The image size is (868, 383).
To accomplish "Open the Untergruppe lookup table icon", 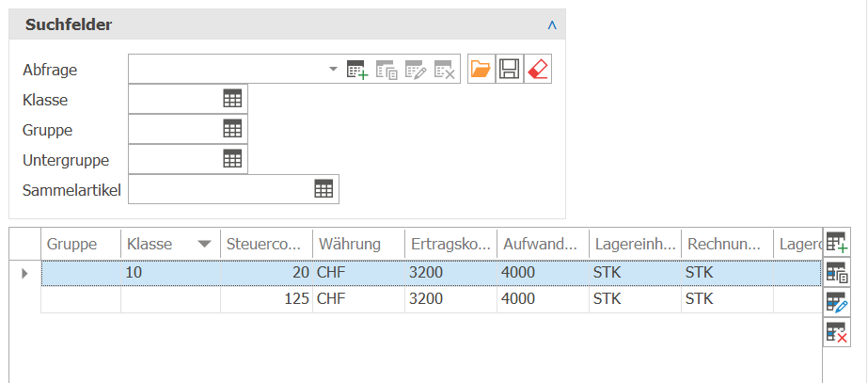I will [x=232, y=160].
